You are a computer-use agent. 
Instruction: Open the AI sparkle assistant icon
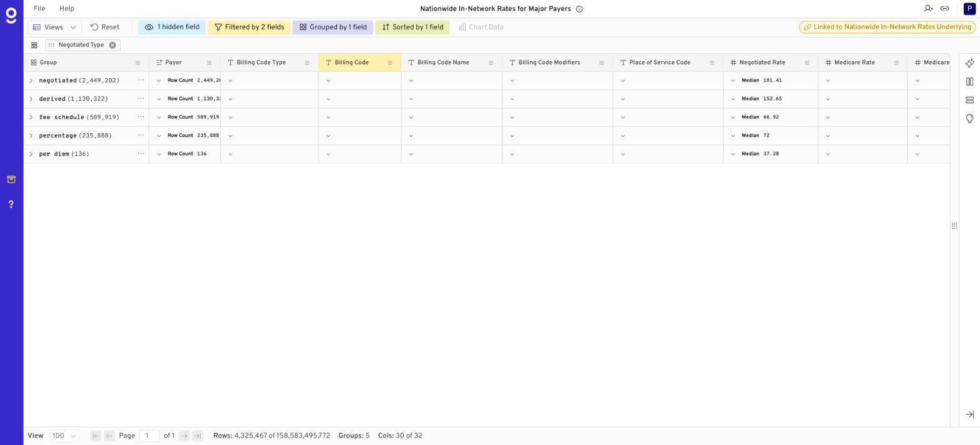969,63
